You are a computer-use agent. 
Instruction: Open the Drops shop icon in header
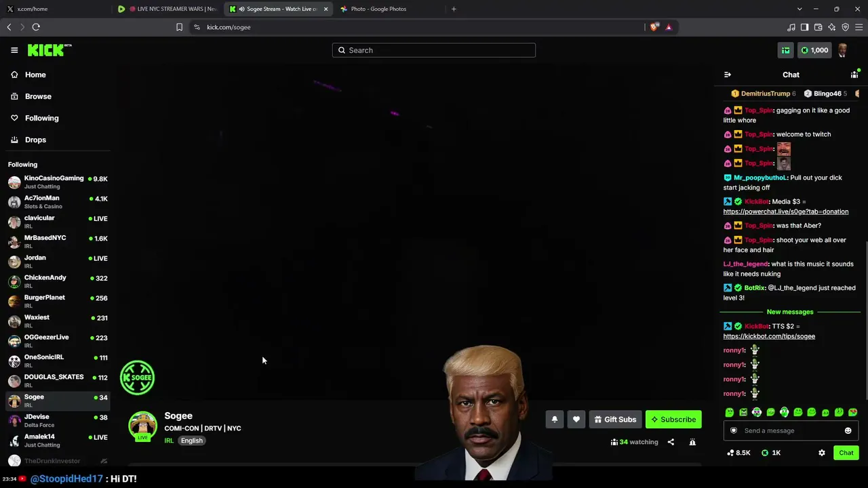point(785,50)
